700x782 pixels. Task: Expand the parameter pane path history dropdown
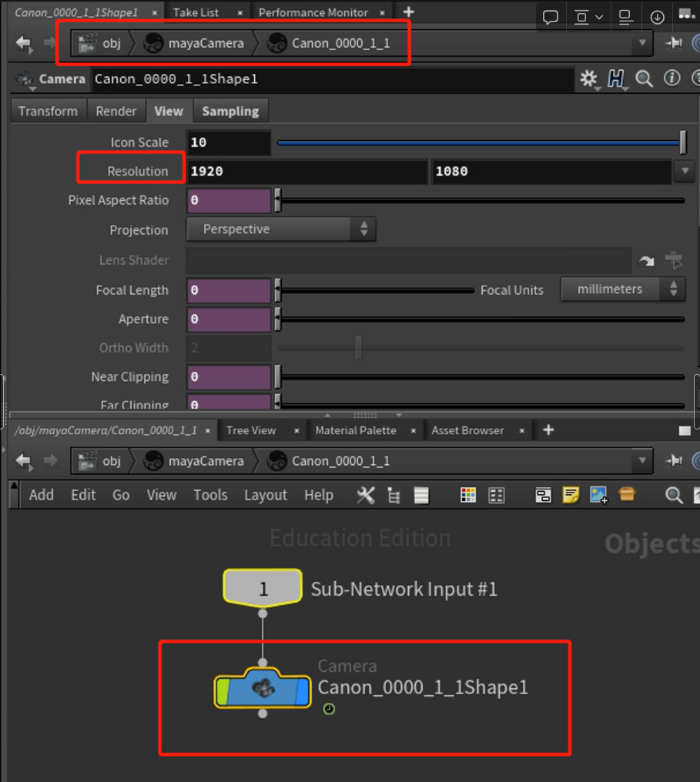642,43
